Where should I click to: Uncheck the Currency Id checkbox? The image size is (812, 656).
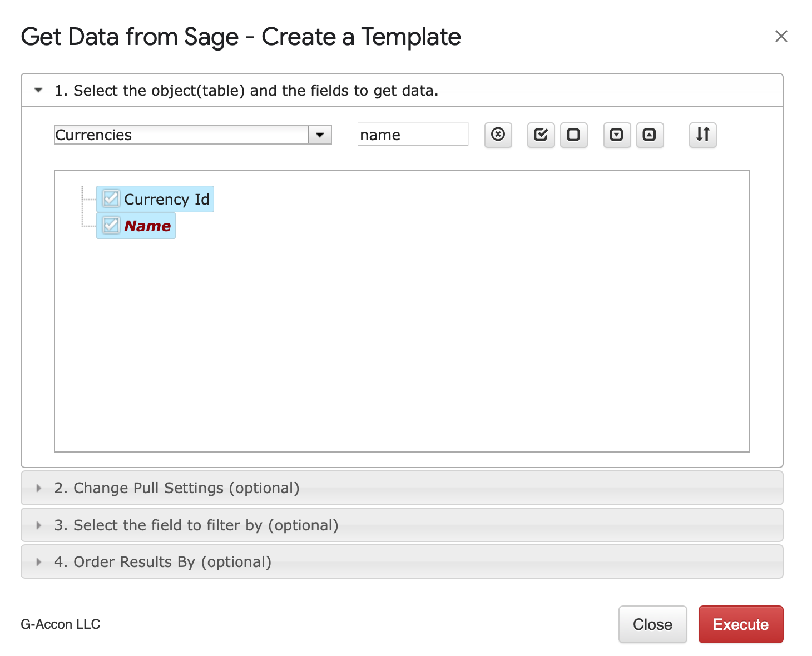tap(111, 198)
